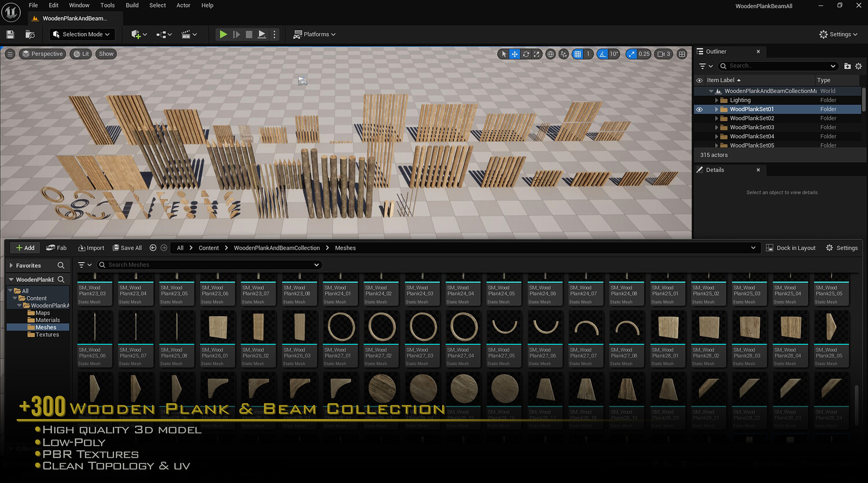868x483 pixels.
Task: Open the viewport hamburger options menu
Action: click(x=10, y=54)
